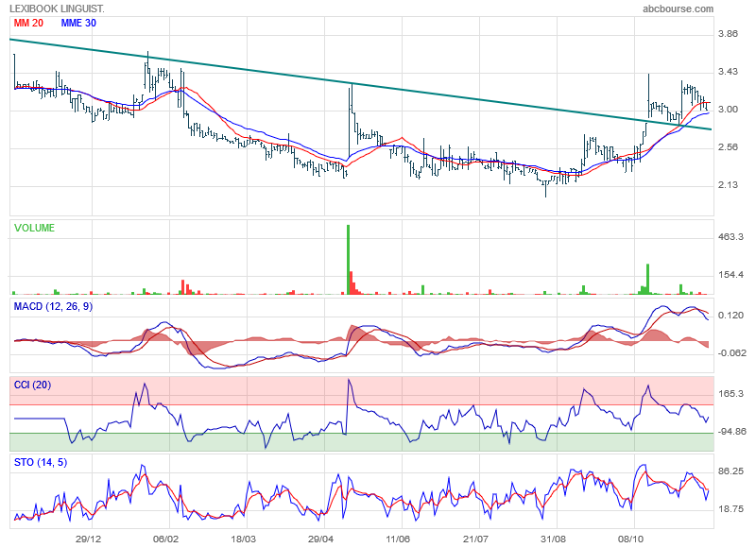
Task: Click the 31/08 date label
Action: [x=553, y=539]
